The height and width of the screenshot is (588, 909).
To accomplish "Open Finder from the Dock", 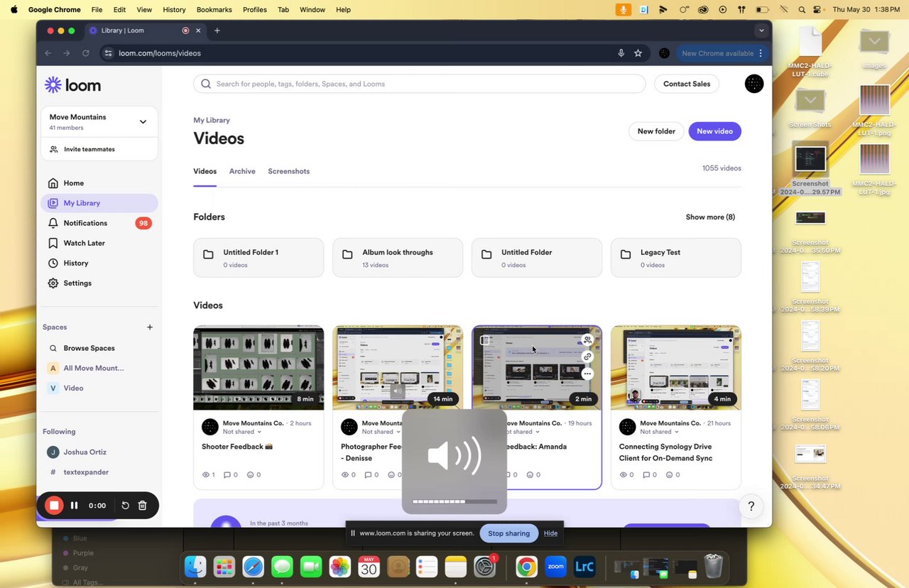I will [x=195, y=567].
